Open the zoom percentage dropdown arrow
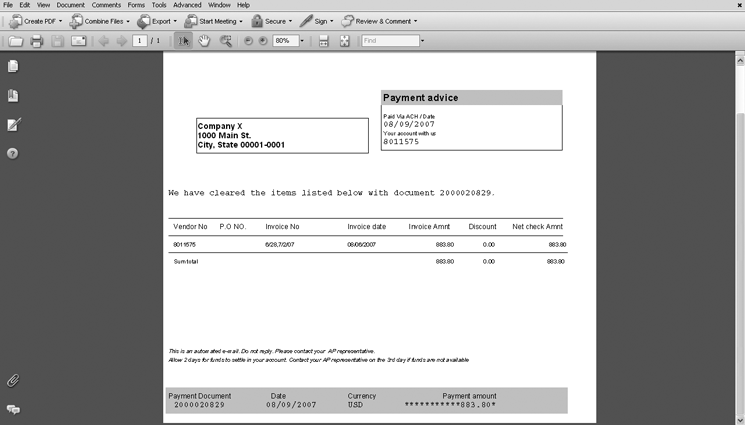The width and height of the screenshot is (745, 425). (x=302, y=41)
